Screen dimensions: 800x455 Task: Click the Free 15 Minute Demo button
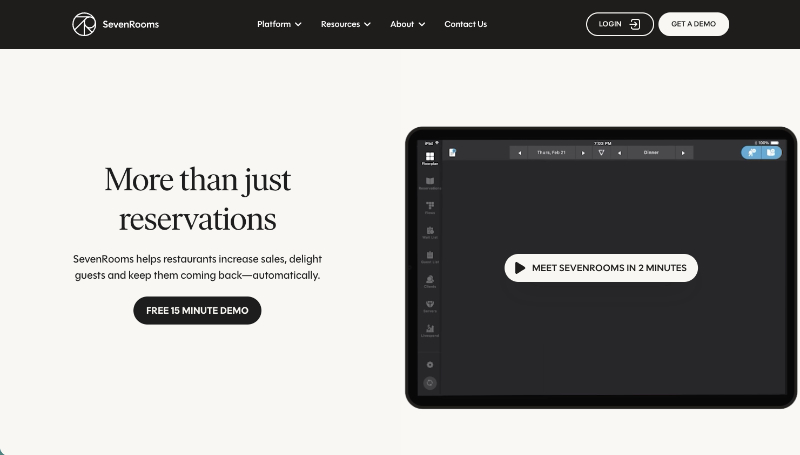click(x=197, y=311)
